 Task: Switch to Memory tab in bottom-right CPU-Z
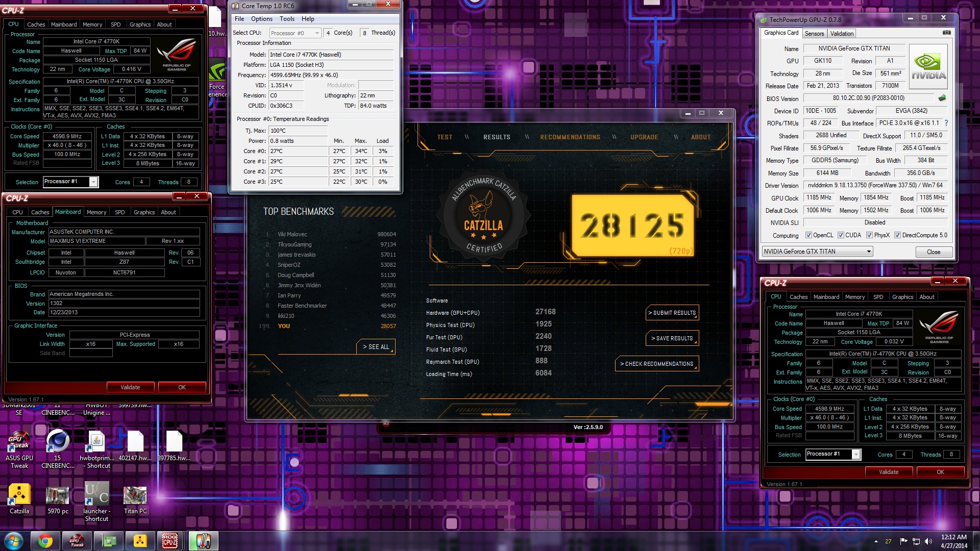click(854, 297)
